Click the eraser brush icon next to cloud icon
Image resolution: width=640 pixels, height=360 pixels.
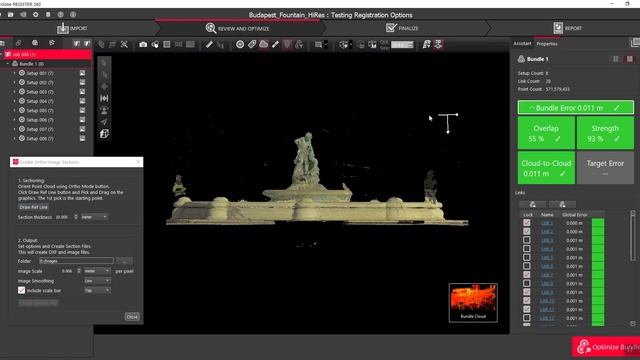tap(276, 44)
